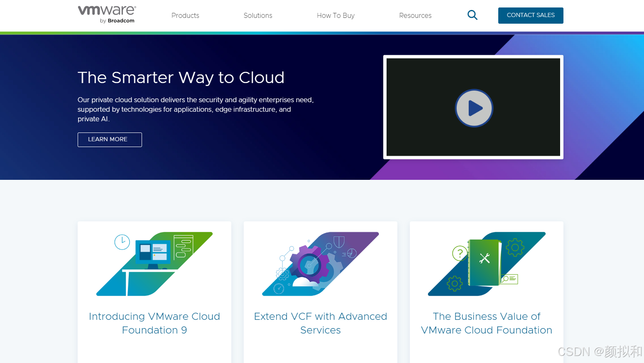Open Extend VCF with Advanced Services link
This screenshot has height=363, width=644.
(321, 323)
